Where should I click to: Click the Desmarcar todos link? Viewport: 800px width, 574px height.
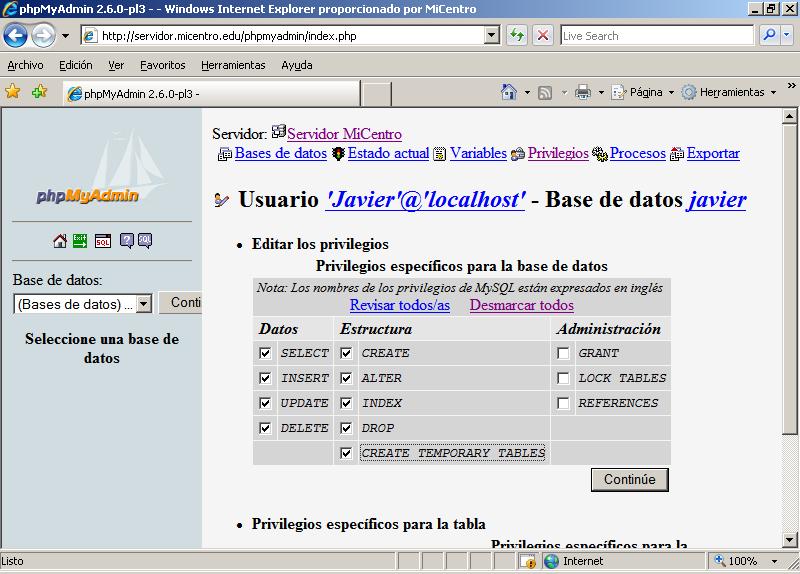point(521,305)
